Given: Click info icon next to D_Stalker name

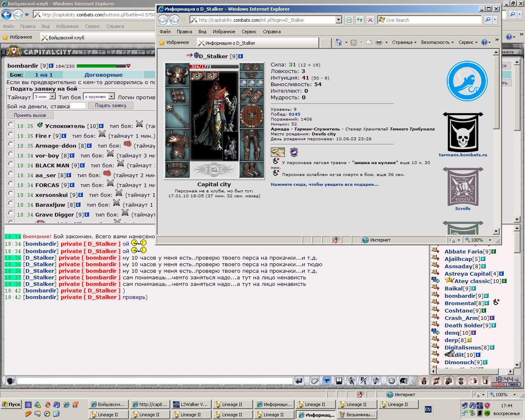Looking at the screenshot, I should [241, 56].
